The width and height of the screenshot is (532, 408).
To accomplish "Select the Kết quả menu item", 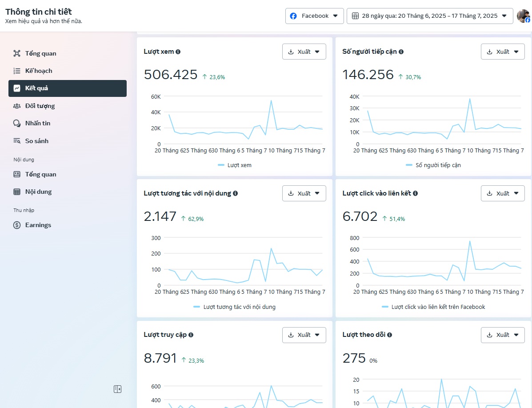I will point(68,88).
